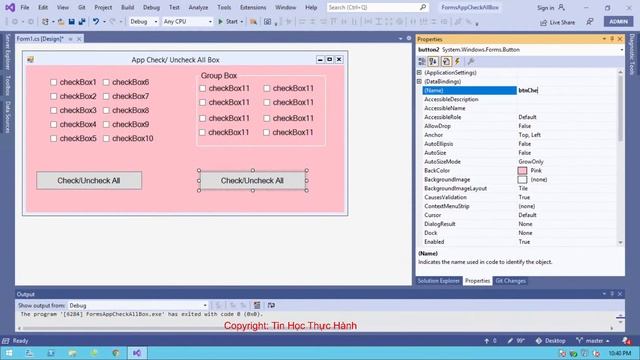
Task: Open the Extensions menu
Action: point(253,7)
